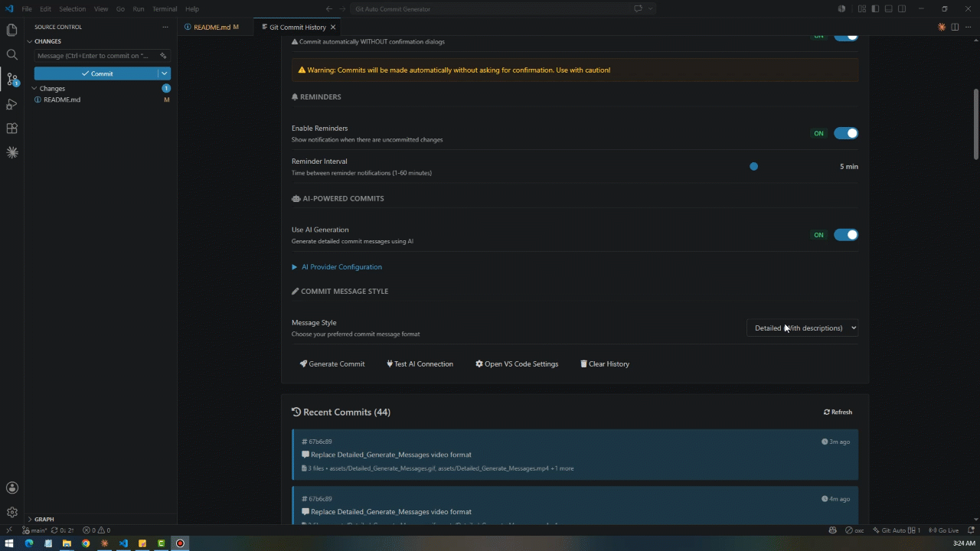This screenshot has width=980, height=551.
Task: Open errors and warnings status item
Action: tap(96, 530)
